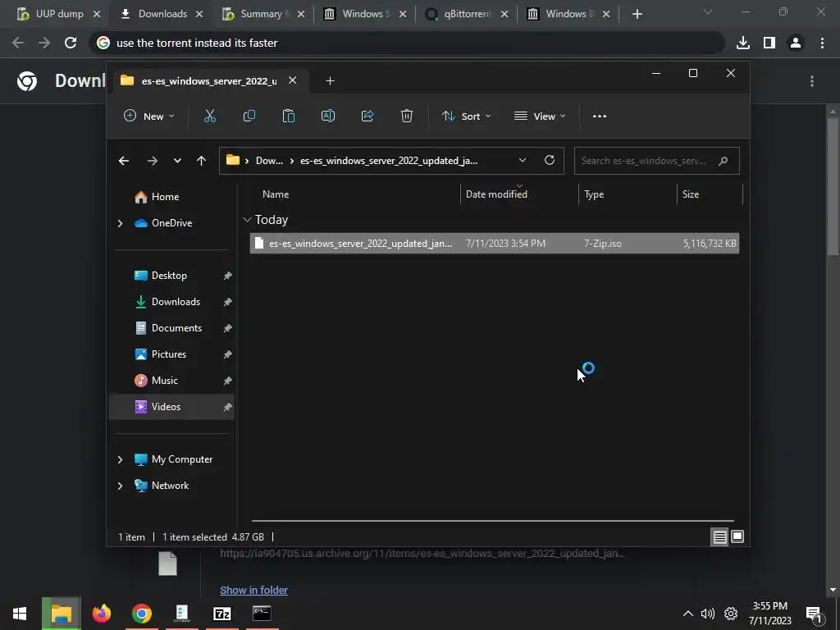
Task: Open the notification center icon
Action: (814, 614)
